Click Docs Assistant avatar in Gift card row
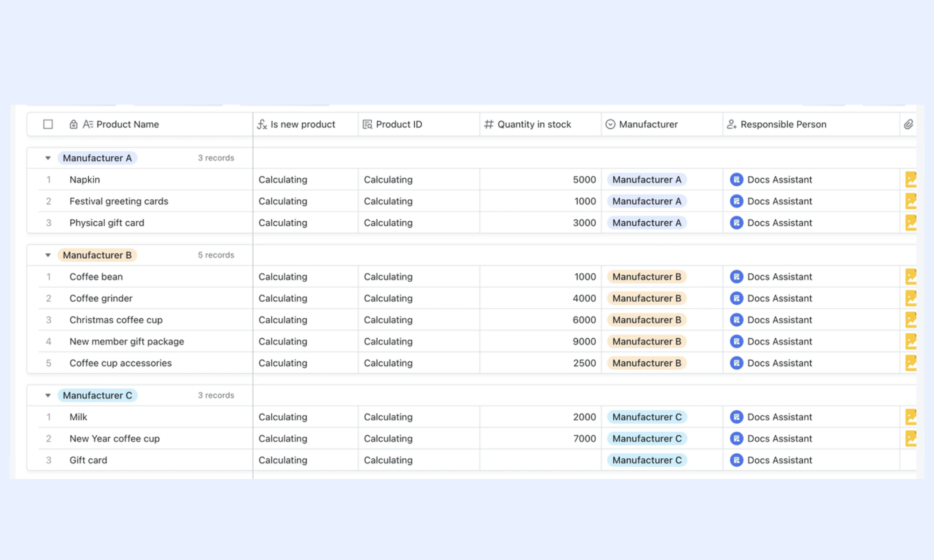934x560 pixels. coord(736,460)
